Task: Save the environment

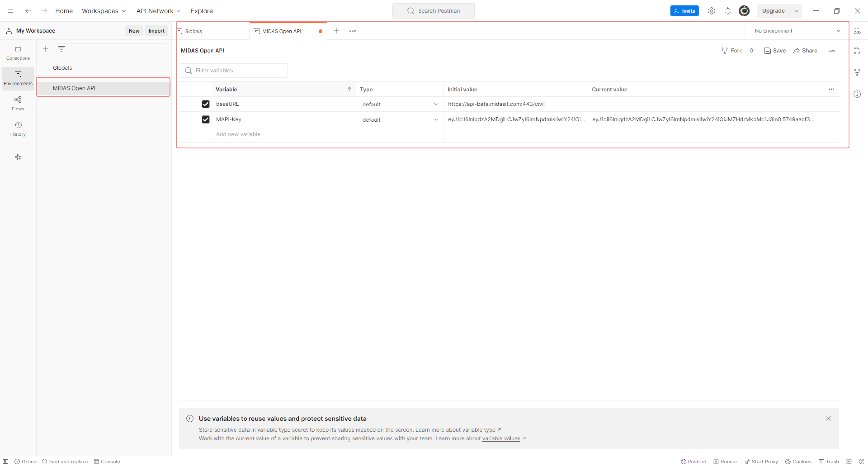Action: [x=775, y=51]
